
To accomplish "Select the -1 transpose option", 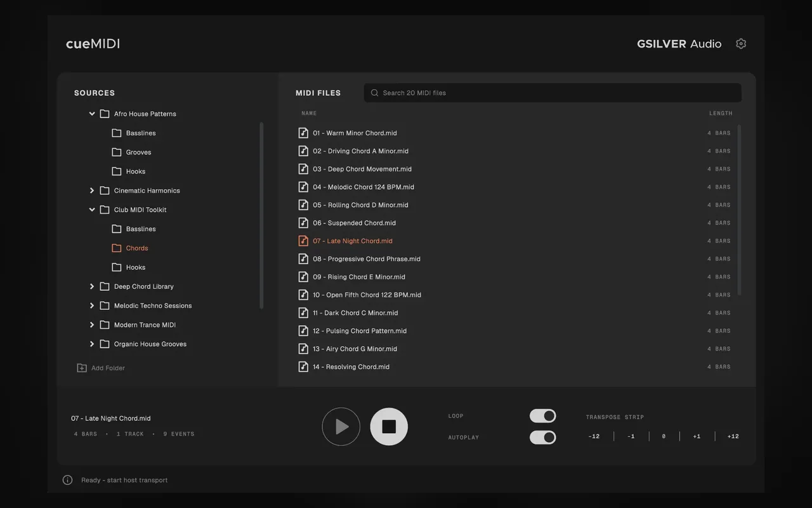I will (631, 436).
